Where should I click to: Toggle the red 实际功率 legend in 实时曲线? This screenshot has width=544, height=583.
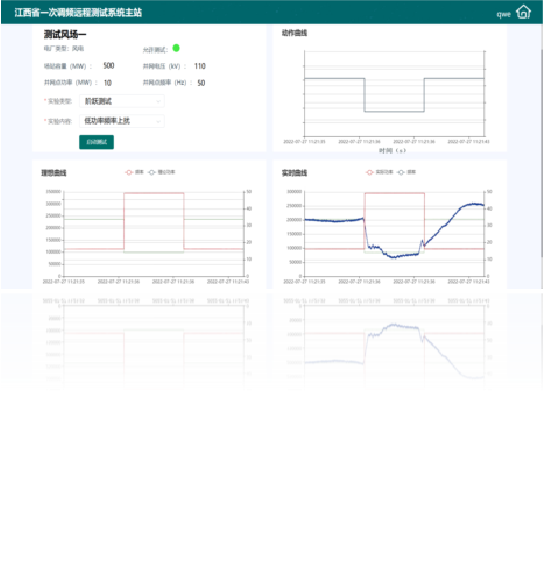pos(380,172)
